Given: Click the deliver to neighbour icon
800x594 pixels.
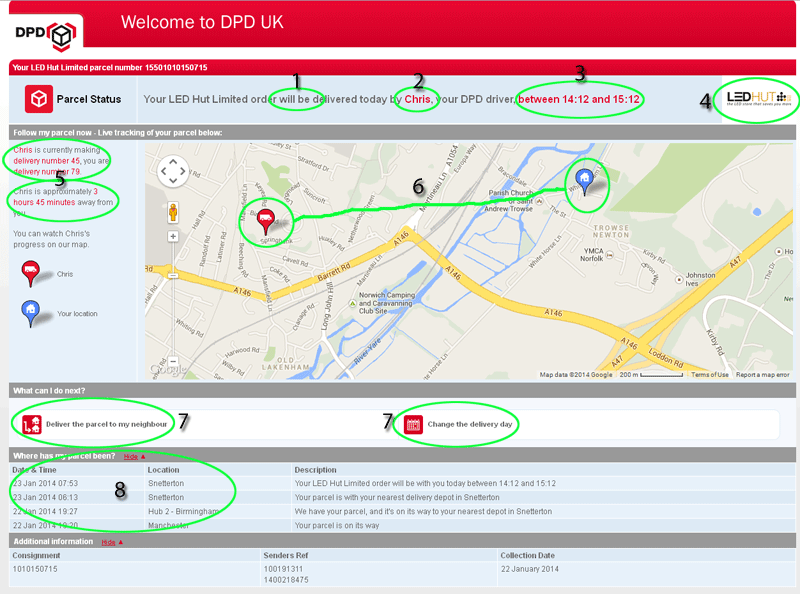Looking at the screenshot, I should [32, 425].
